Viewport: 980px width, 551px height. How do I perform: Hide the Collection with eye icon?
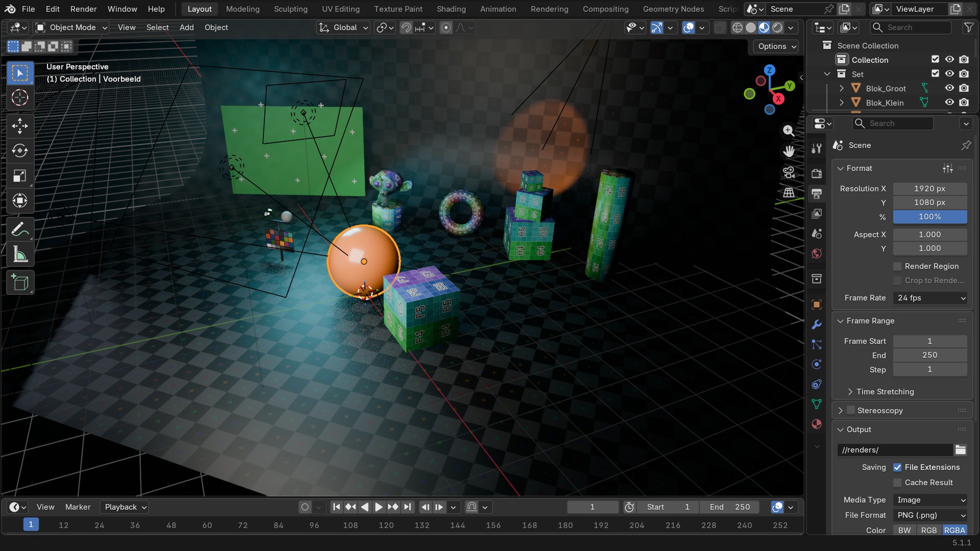[x=949, y=60]
